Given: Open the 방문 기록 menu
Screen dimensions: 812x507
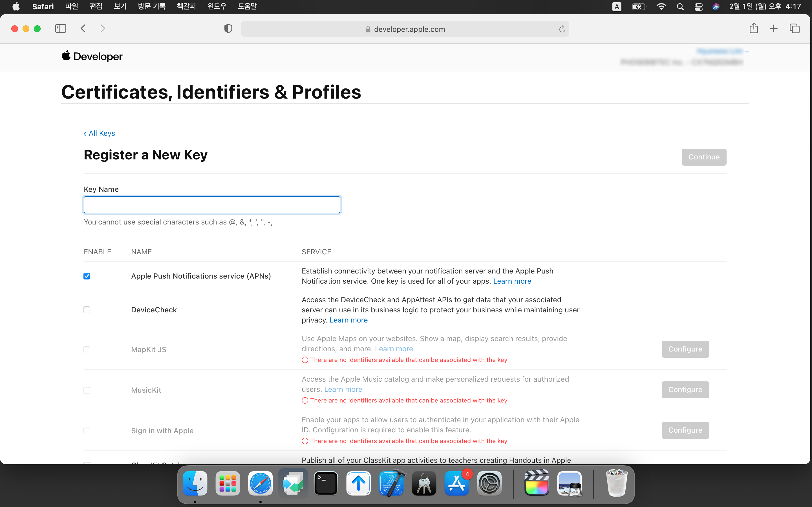Looking at the screenshot, I should click(152, 6).
